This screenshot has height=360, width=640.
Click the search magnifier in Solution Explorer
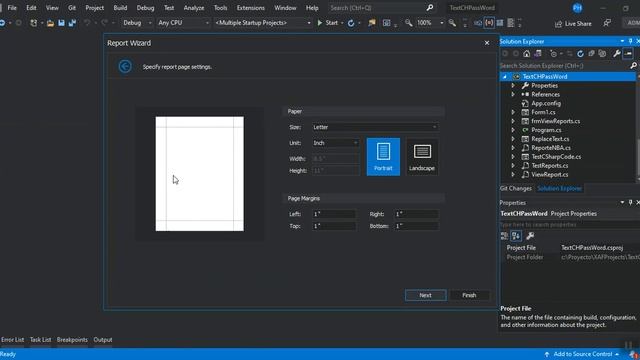pos(633,65)
